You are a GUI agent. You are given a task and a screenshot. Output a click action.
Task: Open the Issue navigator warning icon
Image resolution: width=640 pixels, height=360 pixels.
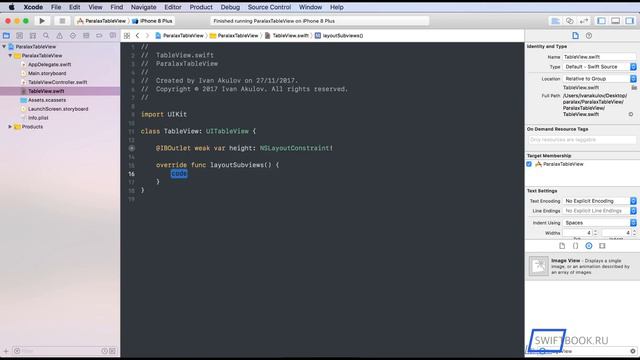tap(60, 36)
